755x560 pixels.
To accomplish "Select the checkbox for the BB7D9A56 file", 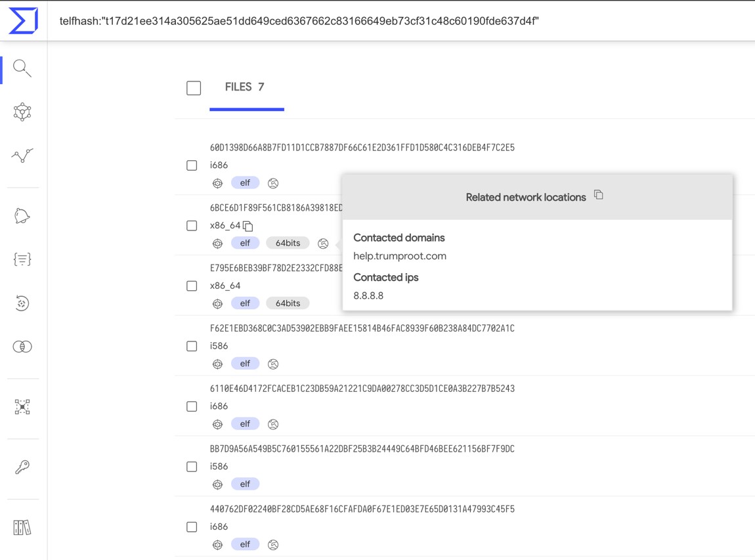I will 192,467.
